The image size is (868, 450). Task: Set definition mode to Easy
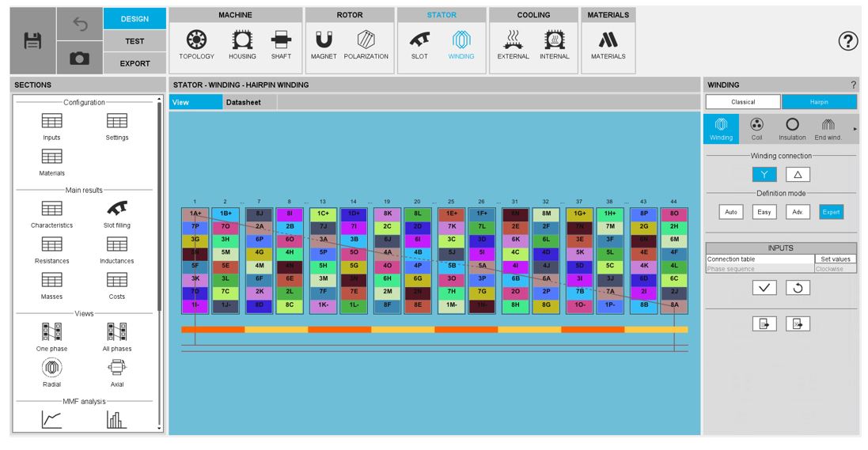764,212
